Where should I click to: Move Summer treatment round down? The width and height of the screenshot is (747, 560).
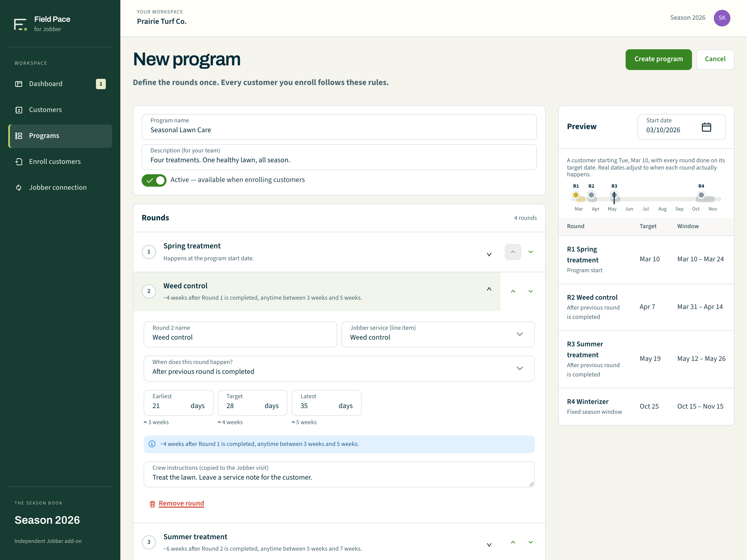(x=530, y=542)
